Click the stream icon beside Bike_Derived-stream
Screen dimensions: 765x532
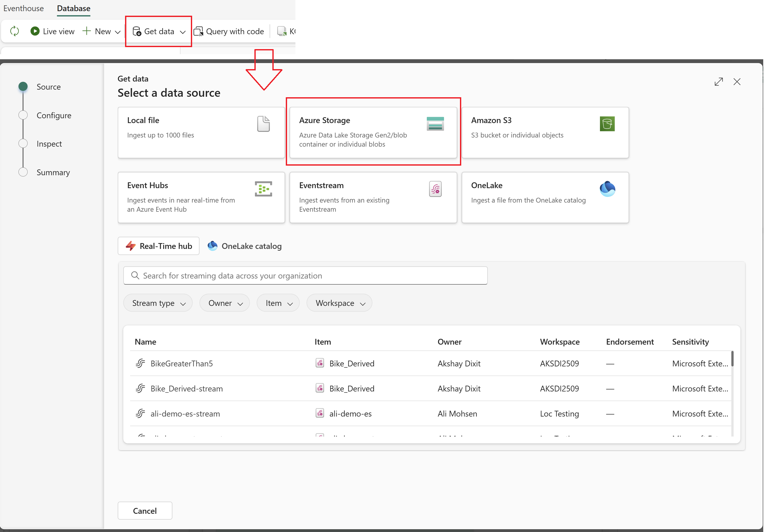click(140, 389)
